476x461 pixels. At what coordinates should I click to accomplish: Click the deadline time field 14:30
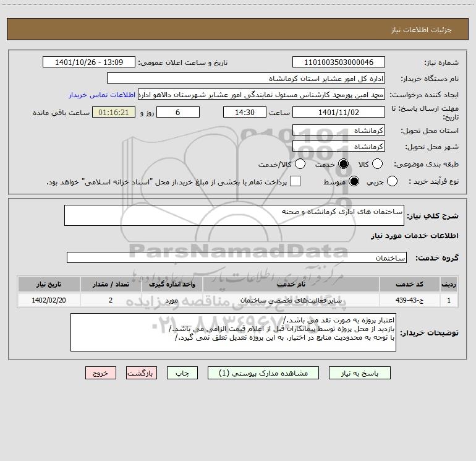click(x=245, y=112)
